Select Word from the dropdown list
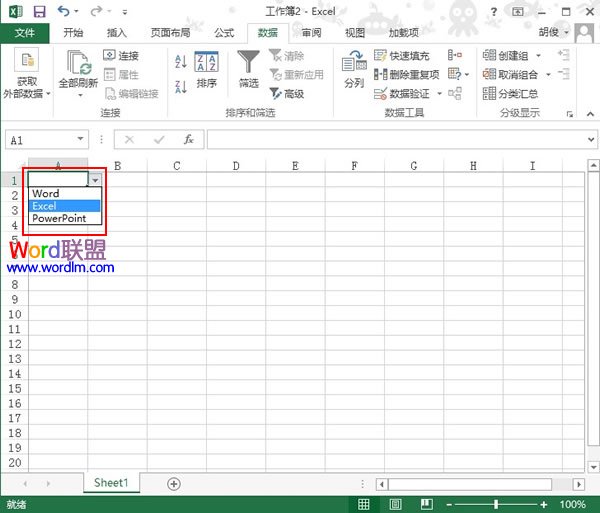600x513 pixels. [65, 193]
